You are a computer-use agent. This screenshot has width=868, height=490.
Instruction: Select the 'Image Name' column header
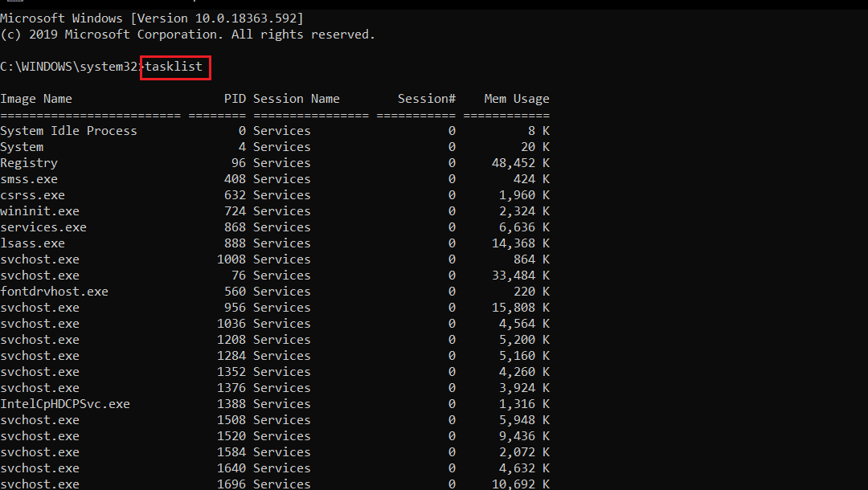[x=36, y=99]
